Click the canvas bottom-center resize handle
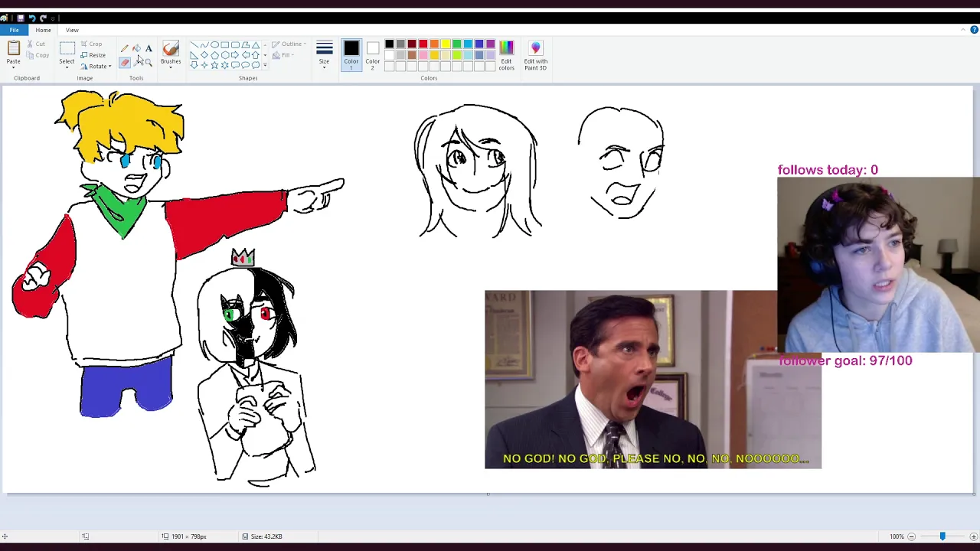This screenshot has height=551, width=980. tap(488, 494)
